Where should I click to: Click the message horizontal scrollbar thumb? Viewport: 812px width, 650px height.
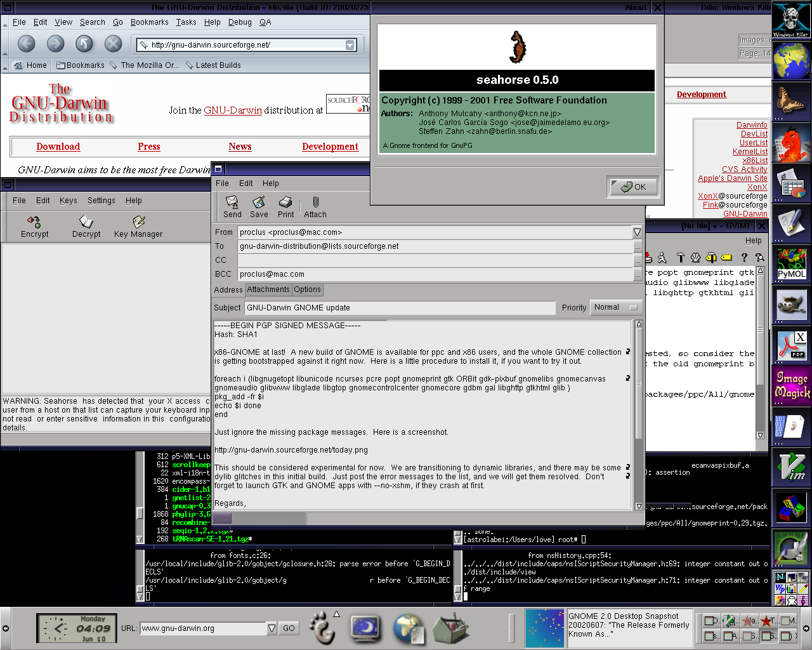(222, 519)
